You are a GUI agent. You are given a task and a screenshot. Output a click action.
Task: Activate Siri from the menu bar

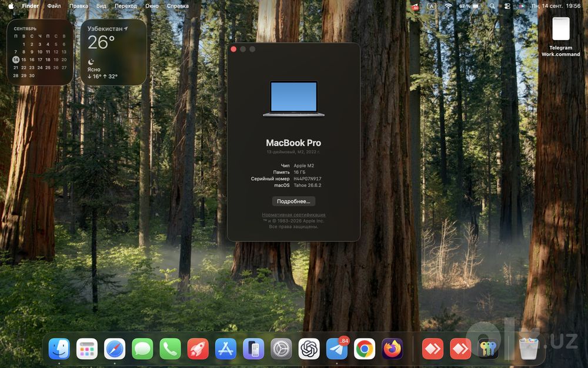point(522,6)
